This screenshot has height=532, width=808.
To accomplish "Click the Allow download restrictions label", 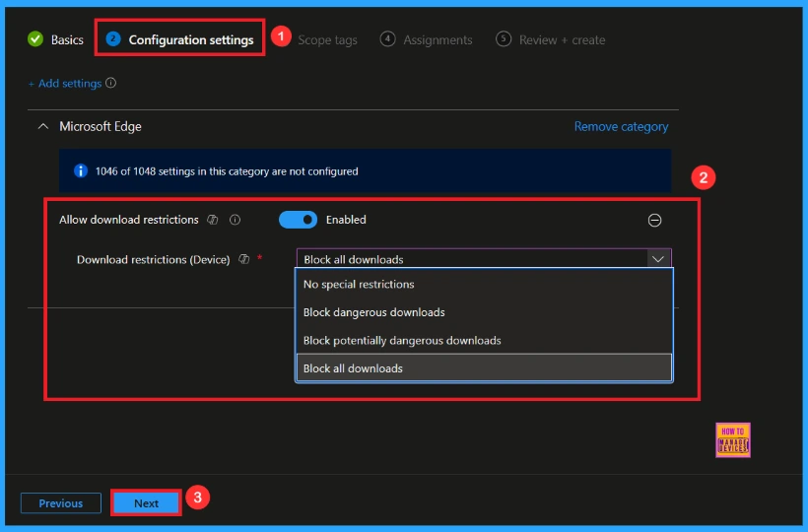I will [x=129, y=220].
